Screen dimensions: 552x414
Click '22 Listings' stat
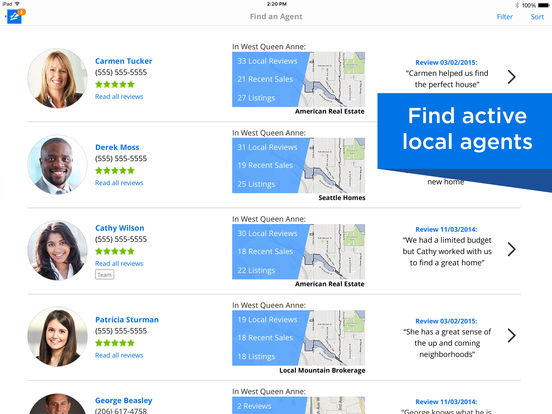click(256, 270)
